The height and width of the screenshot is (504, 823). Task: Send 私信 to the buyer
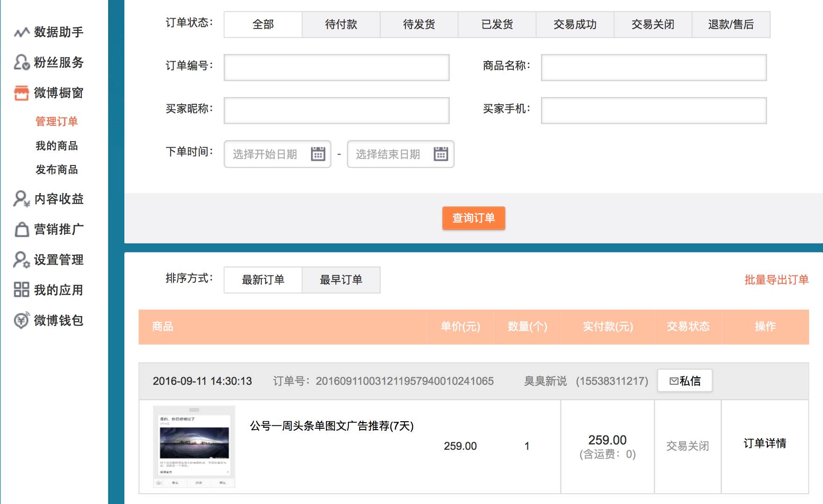(685, 381)
